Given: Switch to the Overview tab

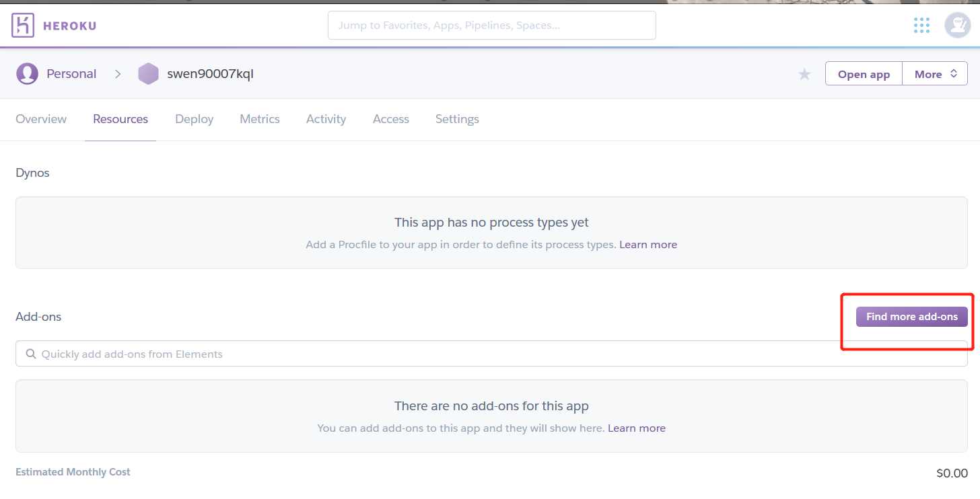Looking at the screenshot, I should (x=41, y=119).
